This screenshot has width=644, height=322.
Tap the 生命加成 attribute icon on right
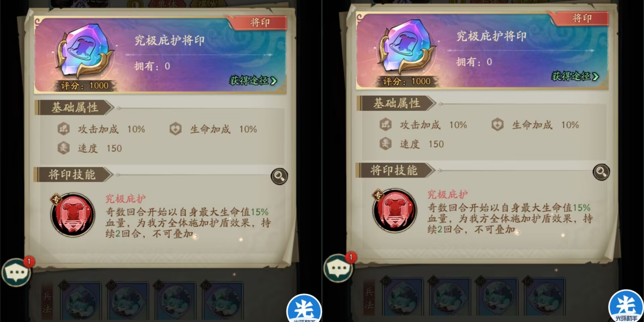pos(497,125)
